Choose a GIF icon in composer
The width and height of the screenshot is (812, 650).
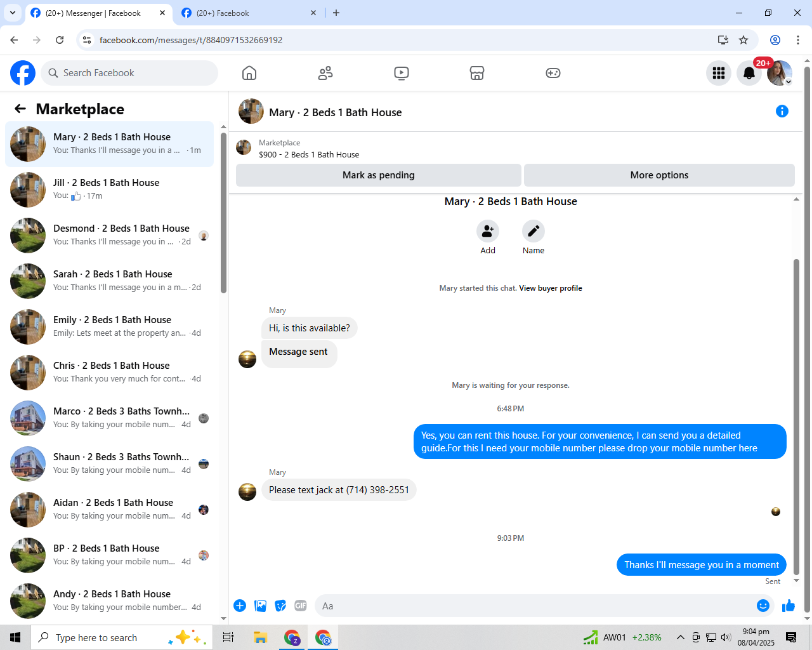(301, 606)
